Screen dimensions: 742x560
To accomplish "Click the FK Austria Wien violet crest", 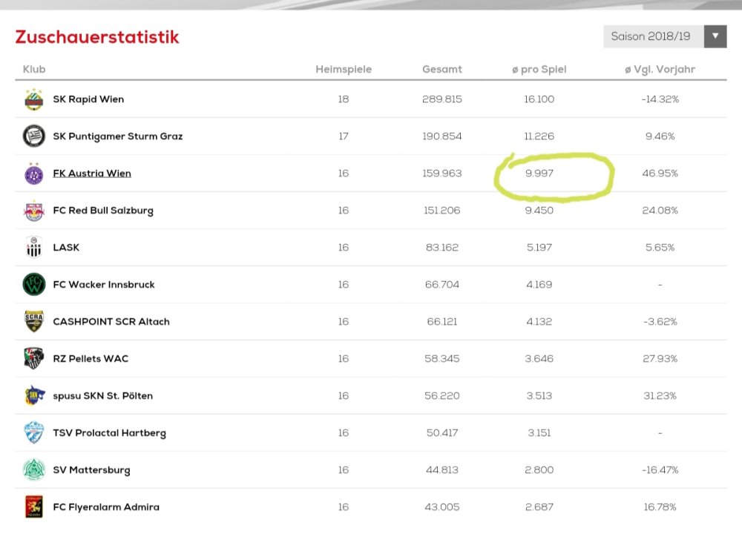I will click(34, 173).
